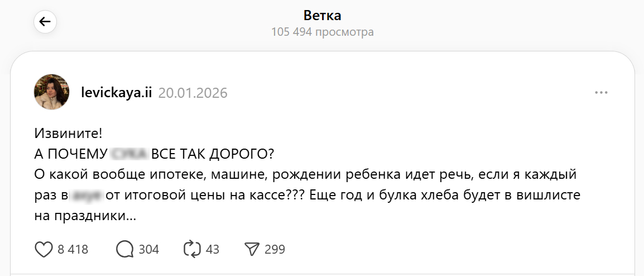Click the "Ветка" header title
Image resolution: width=644 pixels, height=276 pixels.
pos(322,15)
